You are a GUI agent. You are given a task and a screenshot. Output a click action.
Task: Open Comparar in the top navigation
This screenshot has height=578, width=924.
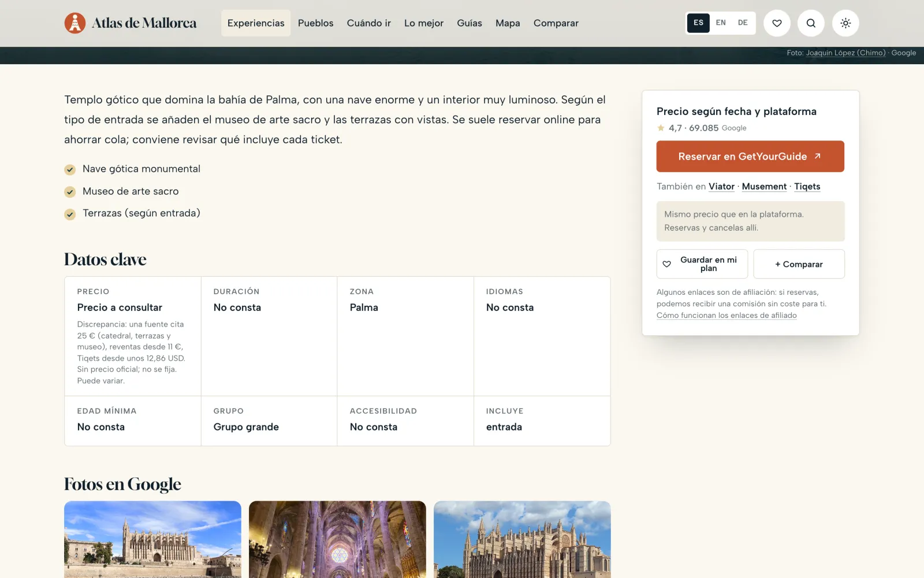556,23
